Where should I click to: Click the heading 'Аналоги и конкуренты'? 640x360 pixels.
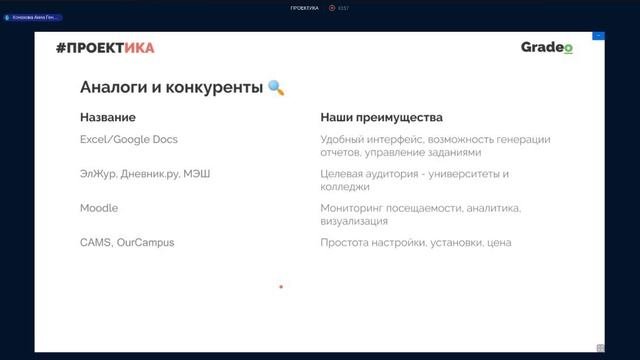(171, 87)
